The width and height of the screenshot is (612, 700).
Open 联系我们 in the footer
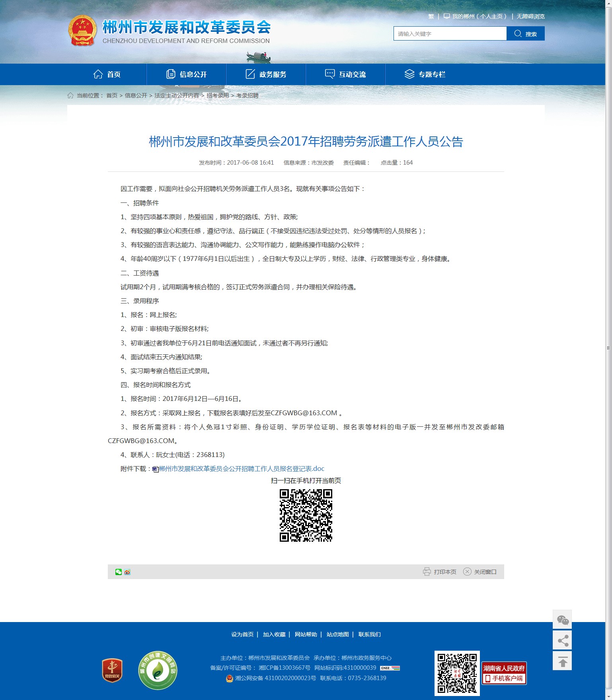(x=370, y=634)
